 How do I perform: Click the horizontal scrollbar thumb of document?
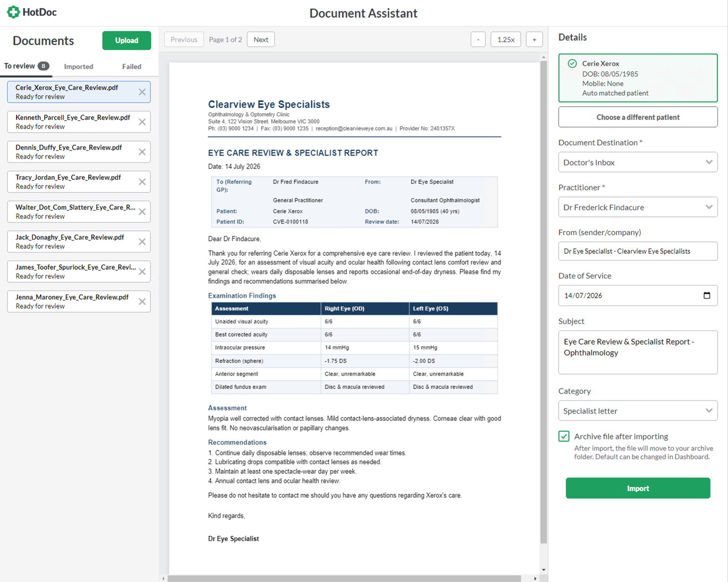pyautogui.click(x=344, y=579)
